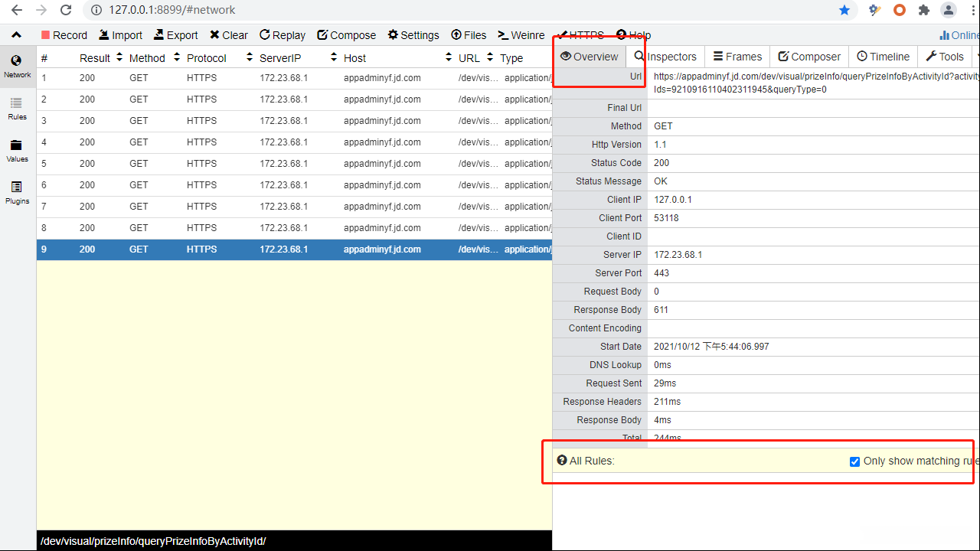Go back in the browser
Image resolution: width=980 pixels, height=551 pixels.
[x=17, y=10]
